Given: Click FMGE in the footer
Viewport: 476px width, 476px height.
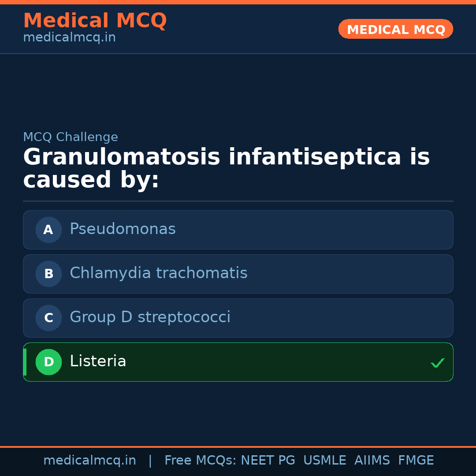Looking at the screenshot, I should point(416,461).
